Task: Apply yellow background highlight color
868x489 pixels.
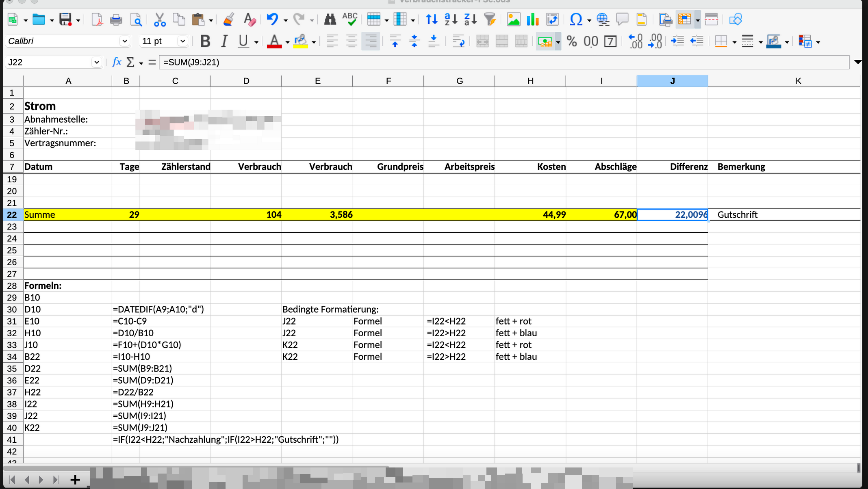Action: click(300, 41)
